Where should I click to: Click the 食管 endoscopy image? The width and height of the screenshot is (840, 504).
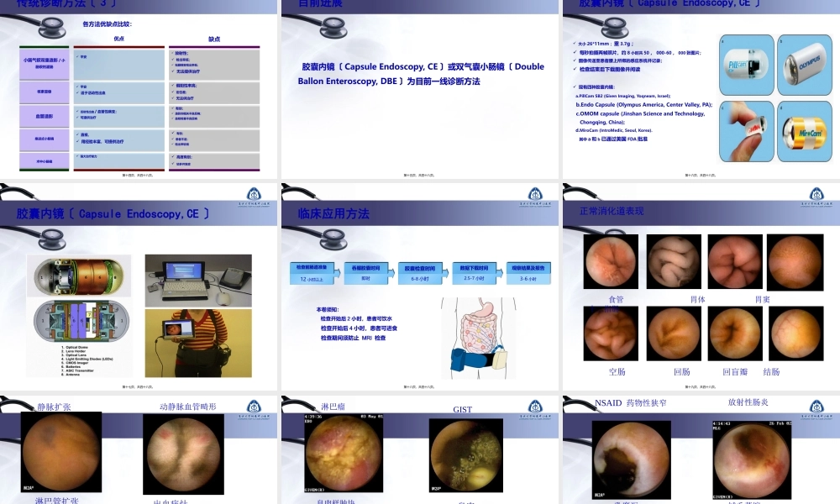[x=611, y=261]
